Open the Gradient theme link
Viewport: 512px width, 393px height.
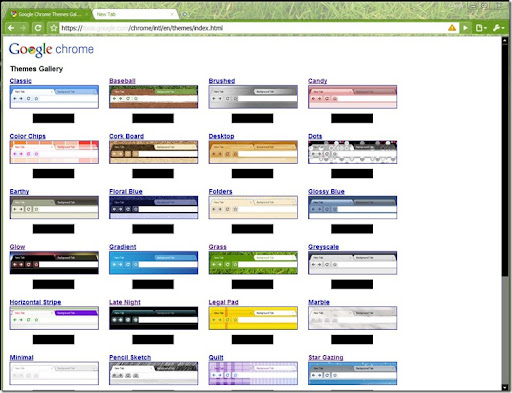123,247
